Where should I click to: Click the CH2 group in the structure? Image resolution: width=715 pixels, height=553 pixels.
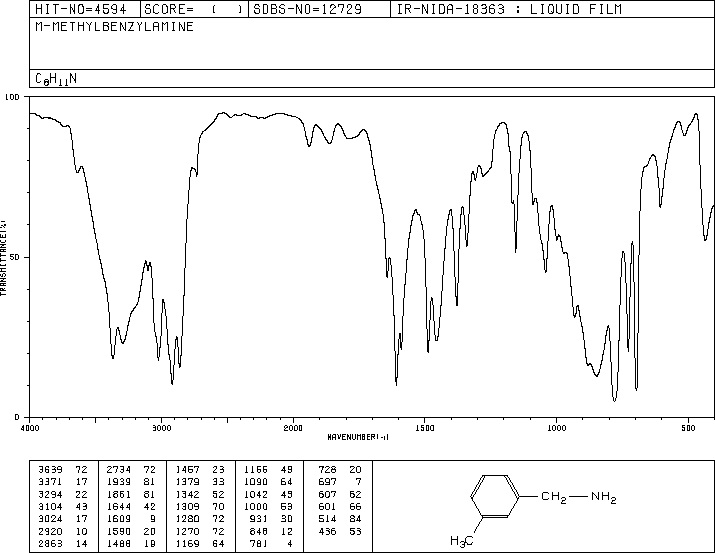coord(554,497)
